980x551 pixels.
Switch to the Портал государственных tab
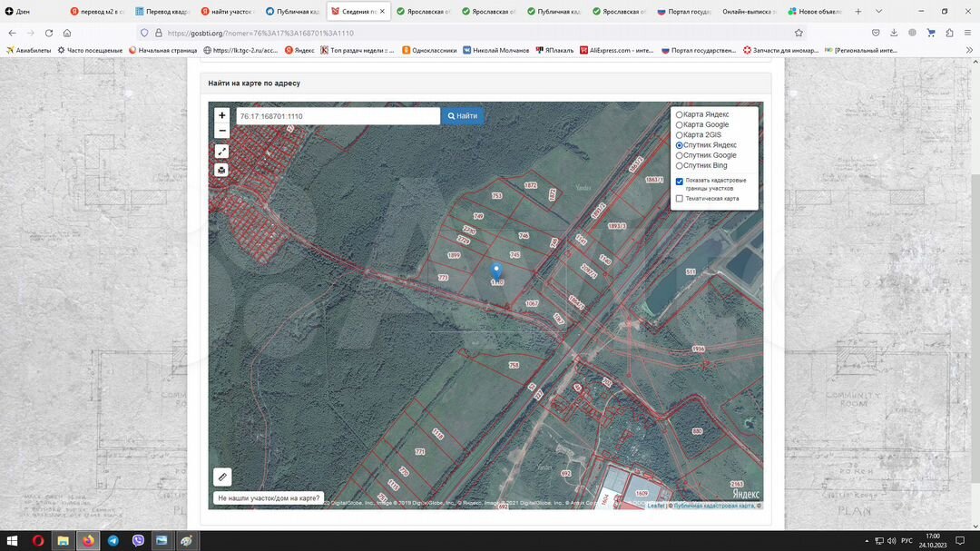tap(685, 12)
